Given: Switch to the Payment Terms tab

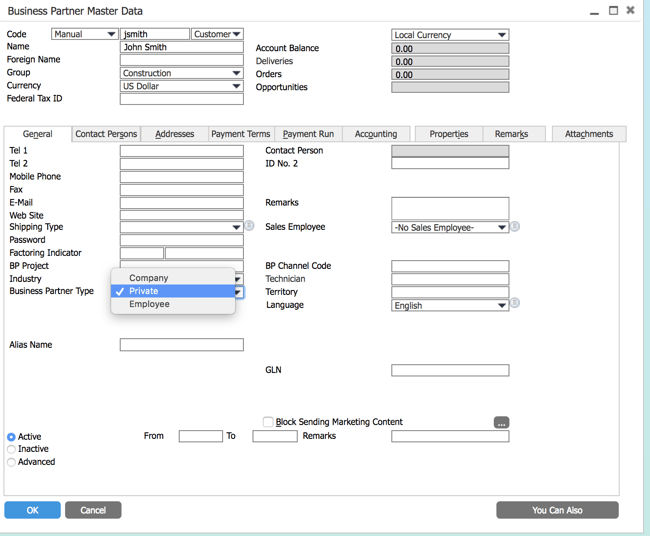Looking at the screenshot, I should coord(240,134).
